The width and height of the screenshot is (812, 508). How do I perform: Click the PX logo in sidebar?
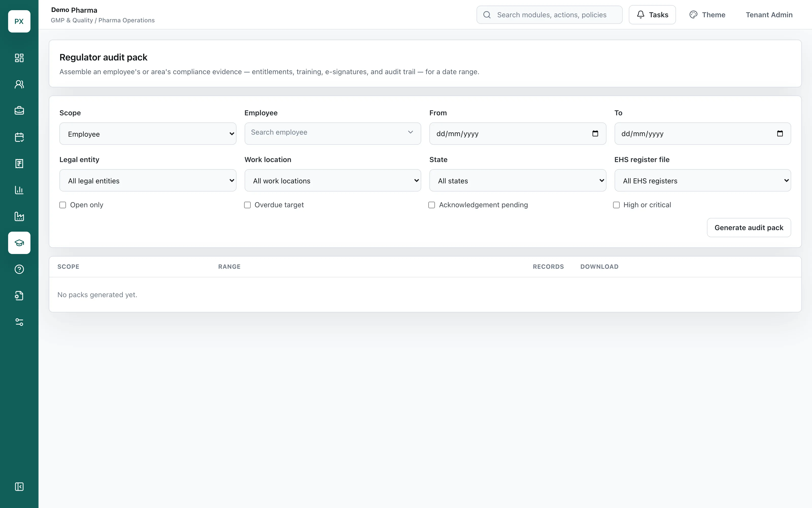point(19,21)
